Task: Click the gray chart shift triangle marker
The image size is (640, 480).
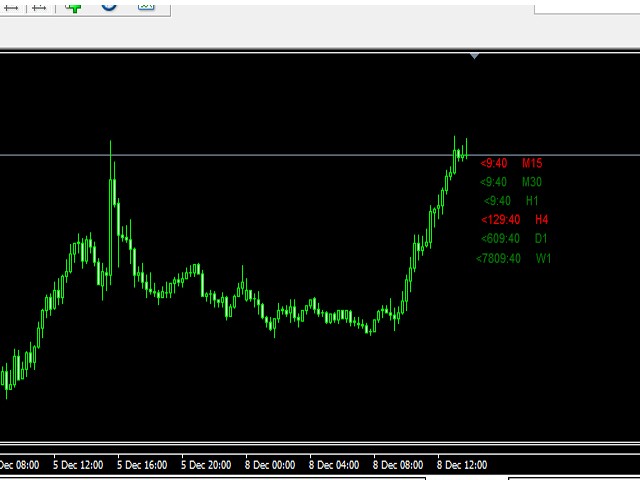Action: click(474, 56)
